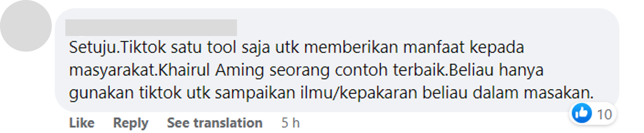644x133 pixels.
Task: Like this comment
Action: tap(82, 123)
